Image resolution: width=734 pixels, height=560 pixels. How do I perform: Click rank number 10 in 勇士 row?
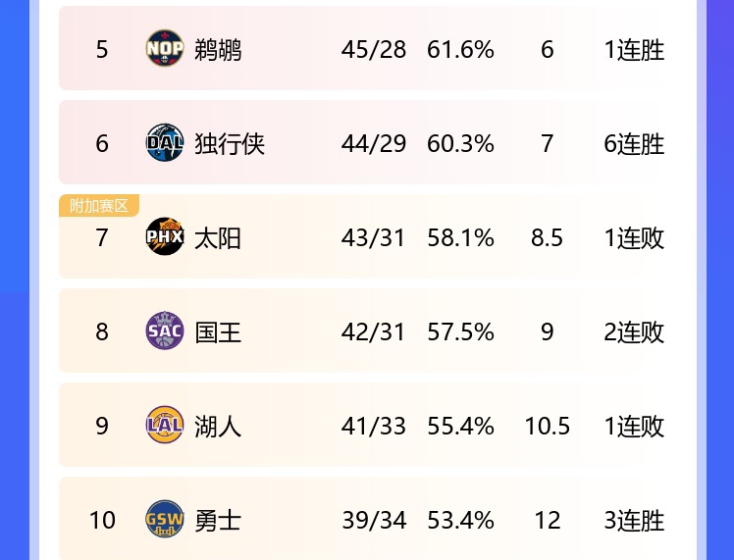tap(102, 520)
